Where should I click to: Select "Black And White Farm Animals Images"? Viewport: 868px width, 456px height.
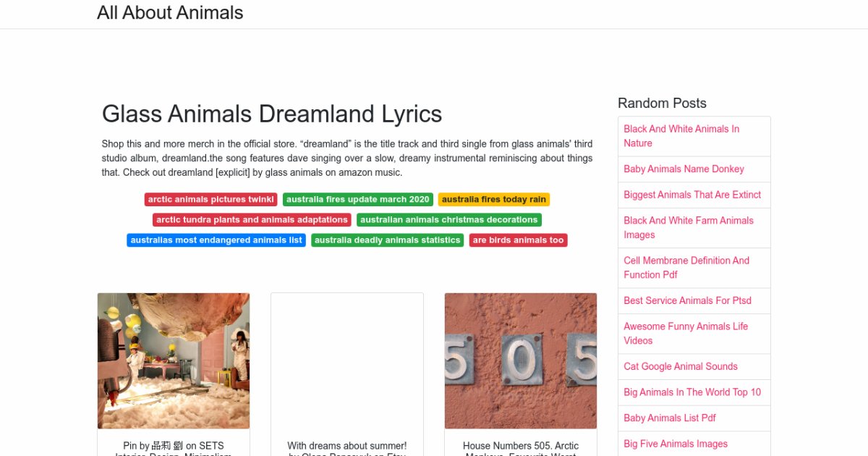688,227
